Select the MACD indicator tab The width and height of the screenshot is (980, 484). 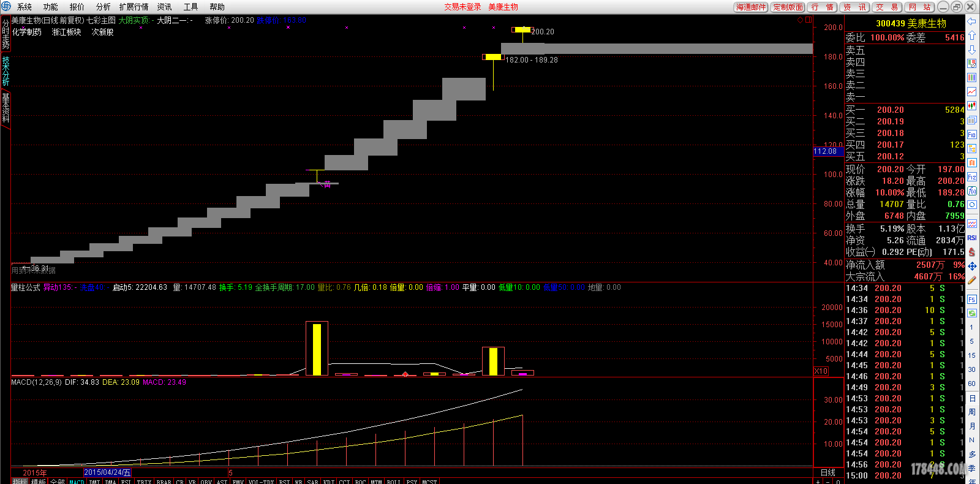77,482
